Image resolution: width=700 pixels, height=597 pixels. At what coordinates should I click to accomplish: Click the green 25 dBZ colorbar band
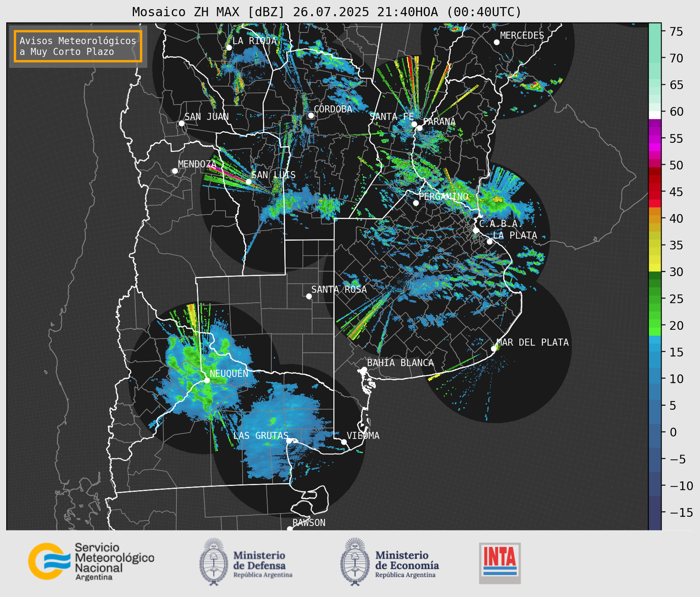(655, 299)
